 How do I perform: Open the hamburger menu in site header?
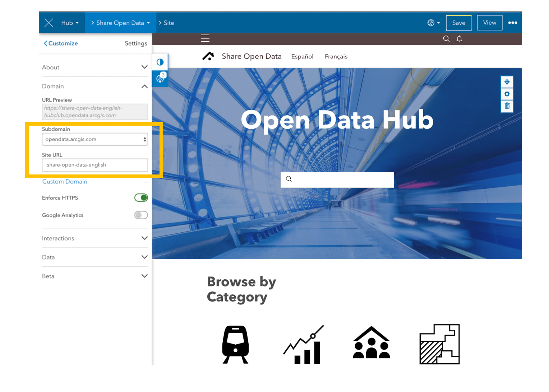click(205, 38)
